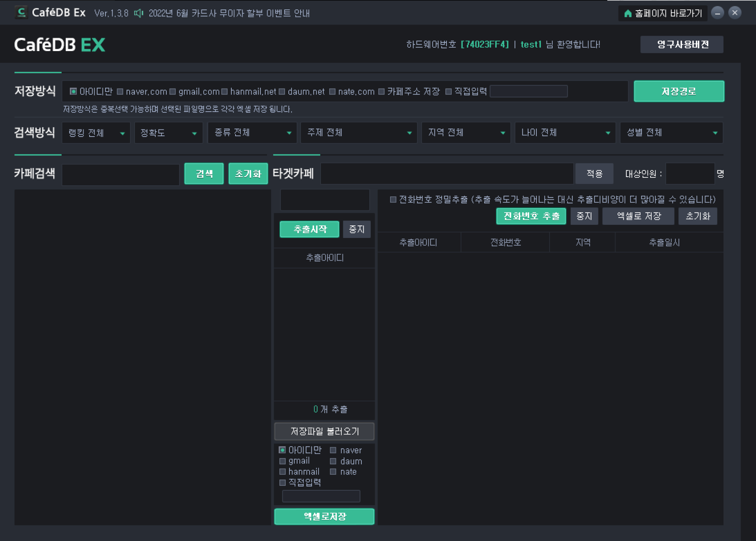Image resolution: width=756 pixels, height=541 pixels.
Task: Click the 저장경로 button
Action: (x=679, y=91)
